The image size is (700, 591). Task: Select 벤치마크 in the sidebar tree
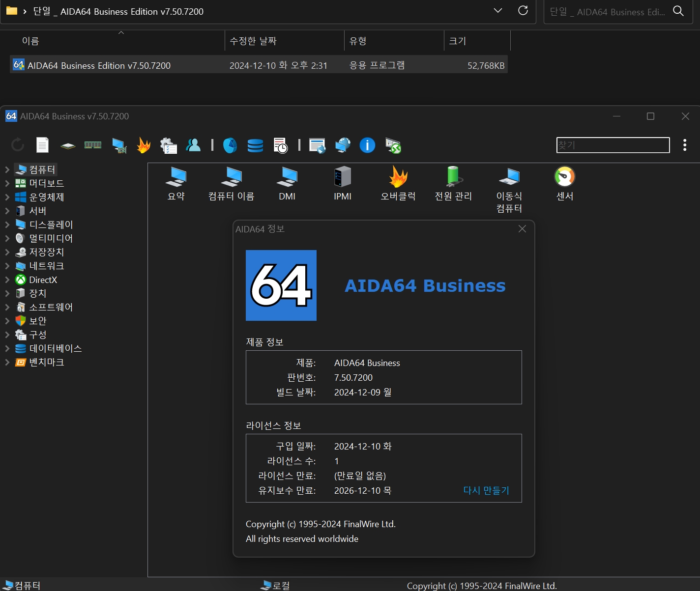(46, 362)
